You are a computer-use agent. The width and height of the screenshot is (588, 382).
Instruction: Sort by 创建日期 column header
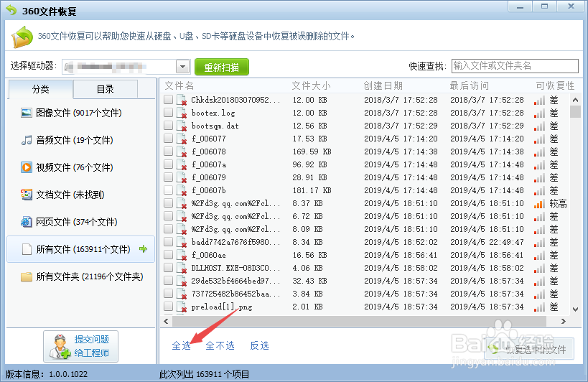point(383,86)
